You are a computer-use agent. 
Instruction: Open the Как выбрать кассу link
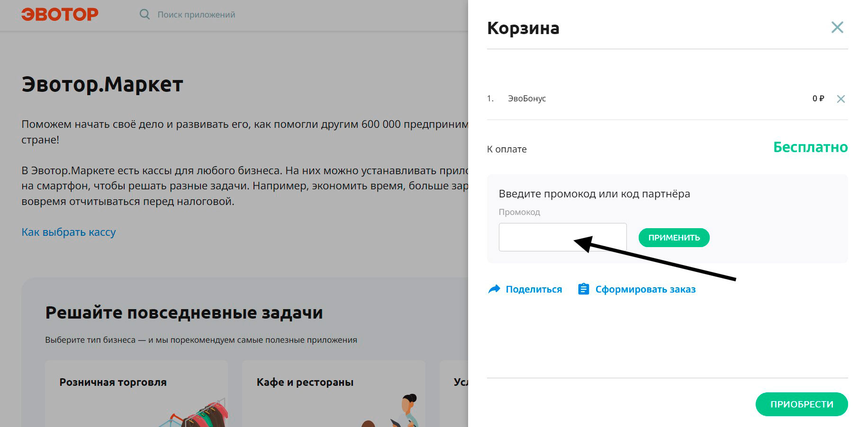(69, 232)
